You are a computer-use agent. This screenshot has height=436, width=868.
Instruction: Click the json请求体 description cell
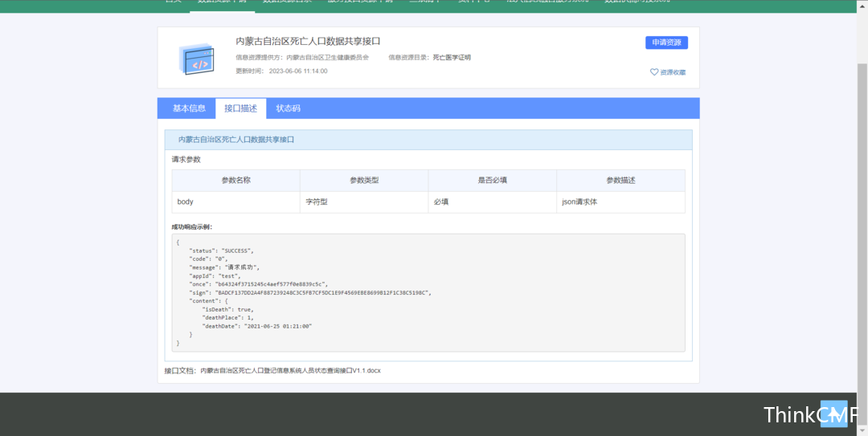(x=579, y=202)
